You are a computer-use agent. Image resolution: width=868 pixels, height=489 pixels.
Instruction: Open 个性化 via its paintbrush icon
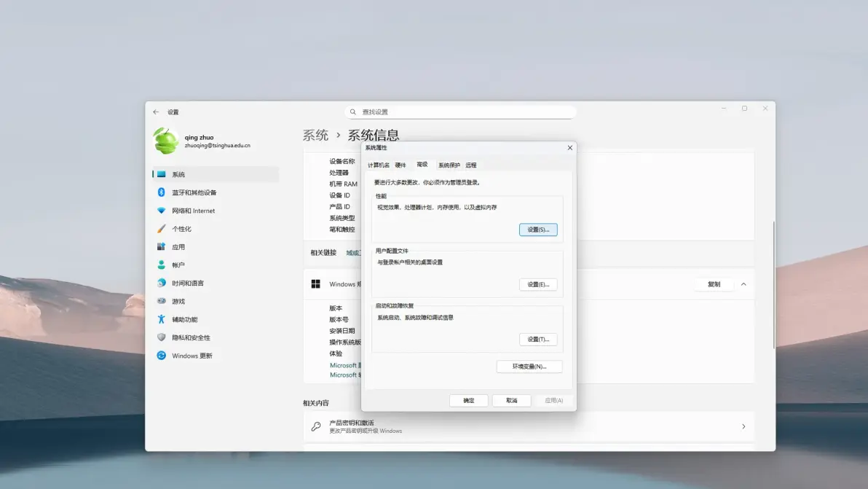click(162, 229)
